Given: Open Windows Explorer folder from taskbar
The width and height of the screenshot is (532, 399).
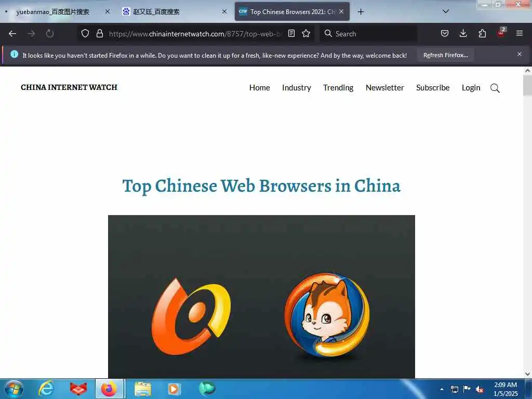Looking at the screenshot, I should coord(142,389).
